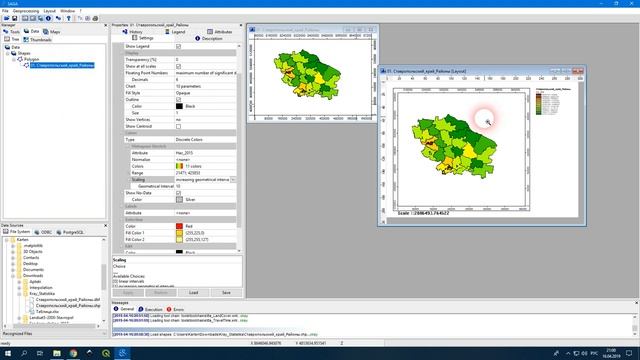The image size is (640, 360).
Task: Open the Settings tab in Properties
Action: point(143,38)
